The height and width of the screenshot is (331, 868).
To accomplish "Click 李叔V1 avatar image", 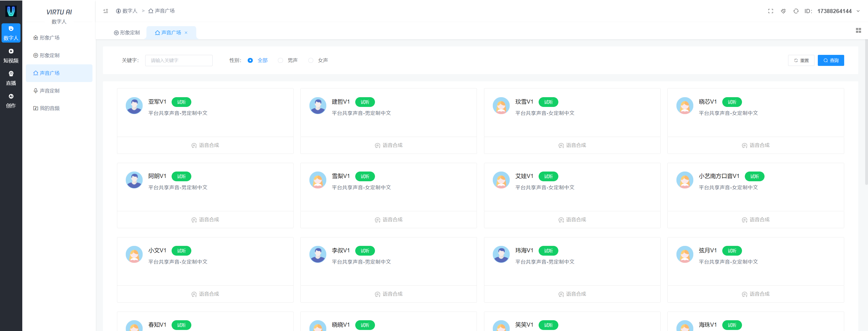I will tap(318, 254).
